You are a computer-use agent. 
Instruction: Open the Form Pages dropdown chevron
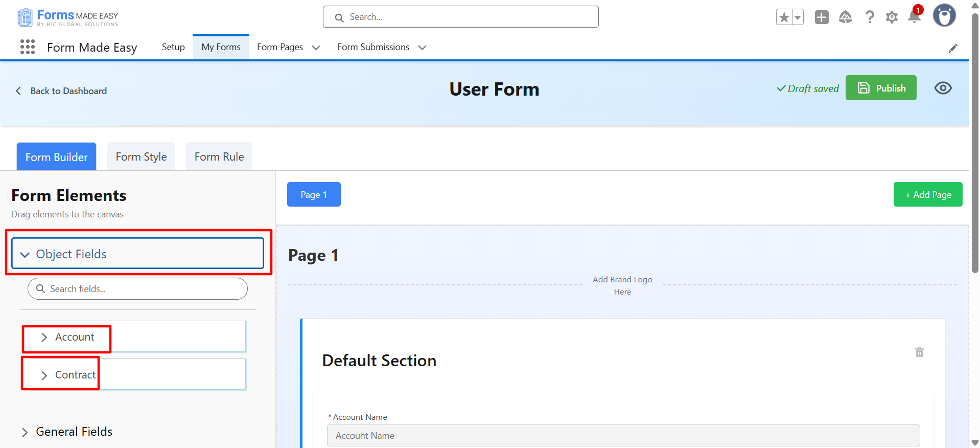[x=316, y=48]
